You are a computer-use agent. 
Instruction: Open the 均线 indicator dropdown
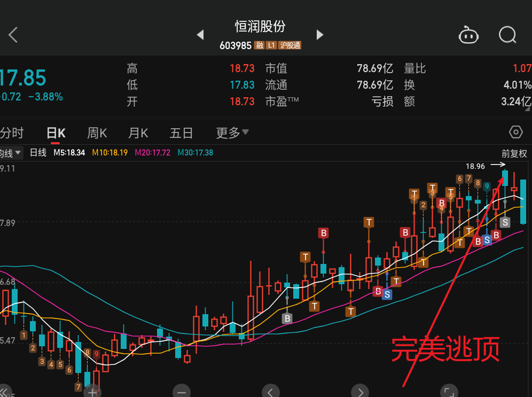coord(11,153)
